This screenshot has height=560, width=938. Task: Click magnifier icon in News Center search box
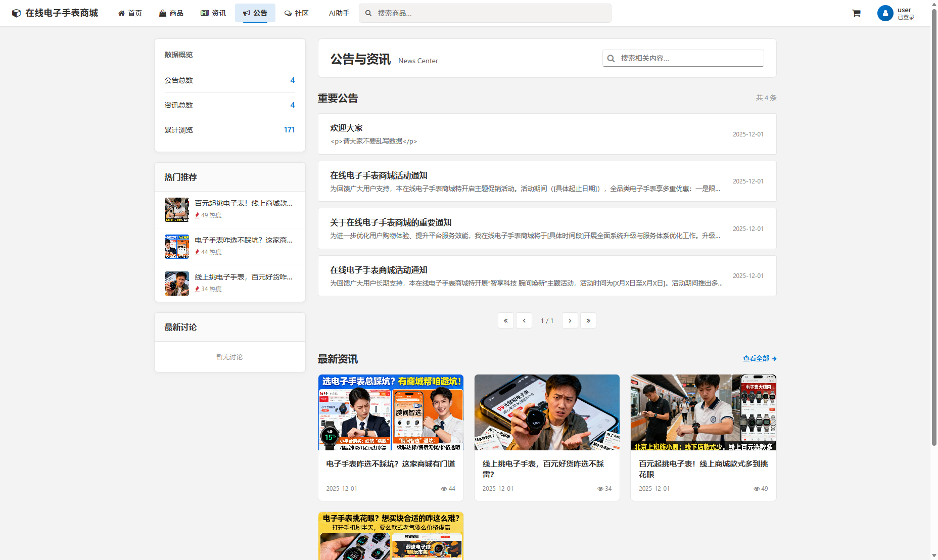pos(611,58)
